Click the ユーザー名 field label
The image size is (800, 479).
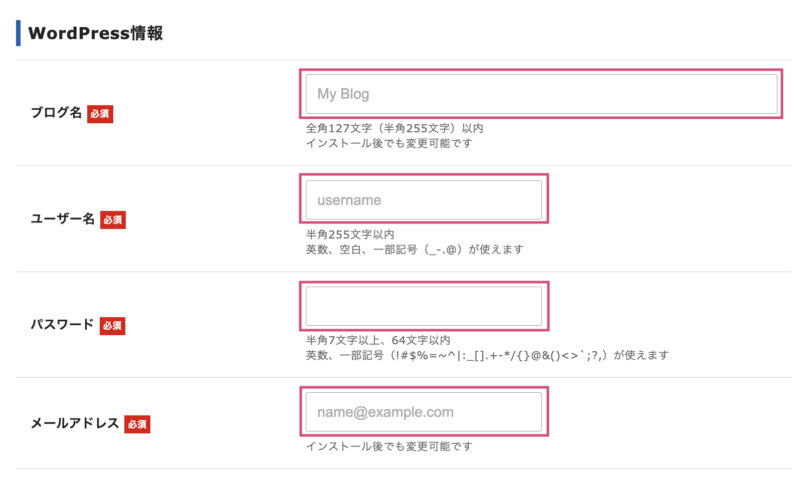62,219
